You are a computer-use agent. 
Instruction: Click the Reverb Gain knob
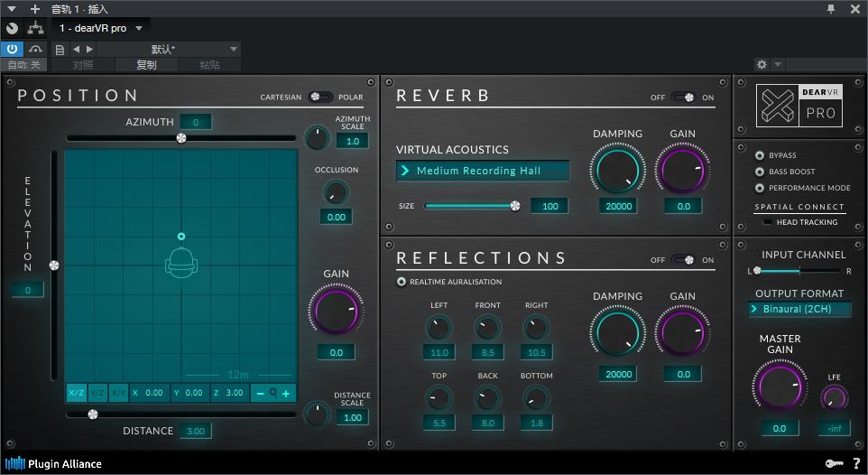(682, 171)
